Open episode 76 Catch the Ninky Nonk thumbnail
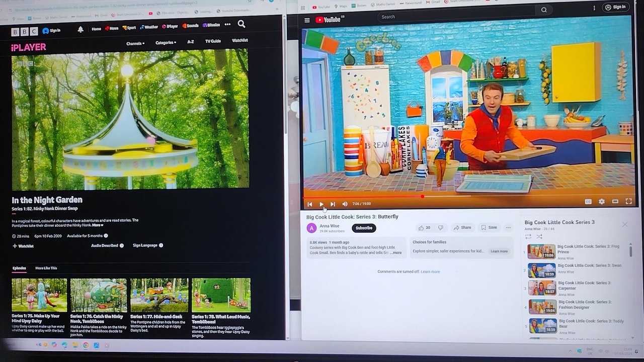The image size is (644, 362). click(99, 295)
